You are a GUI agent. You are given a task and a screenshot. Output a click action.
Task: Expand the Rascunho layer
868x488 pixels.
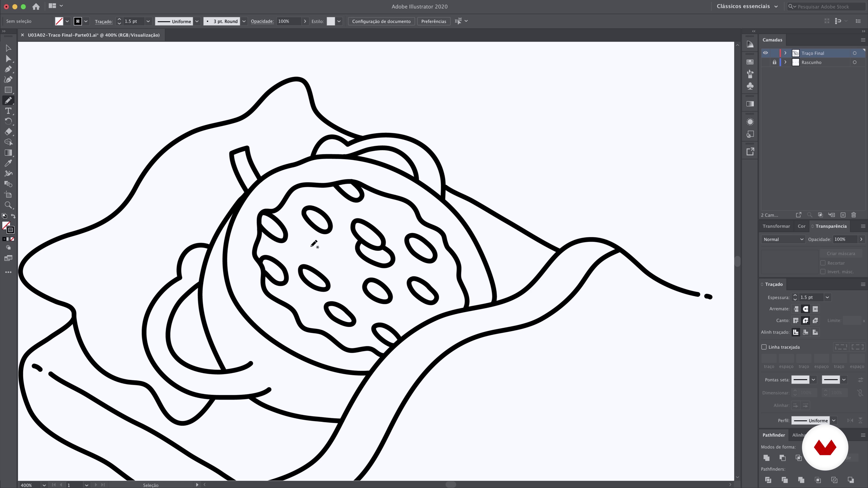(x=785, y=62)
